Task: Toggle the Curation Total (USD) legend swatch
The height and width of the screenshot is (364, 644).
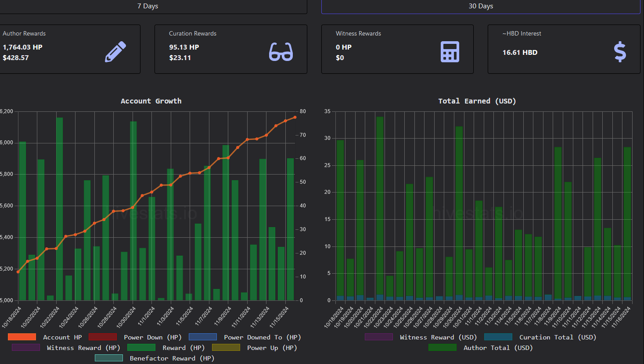Action: pos(498,337)
